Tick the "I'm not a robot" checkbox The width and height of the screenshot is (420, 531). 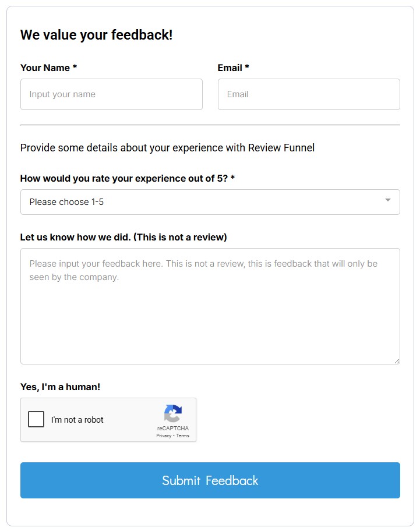coord(36,419)
